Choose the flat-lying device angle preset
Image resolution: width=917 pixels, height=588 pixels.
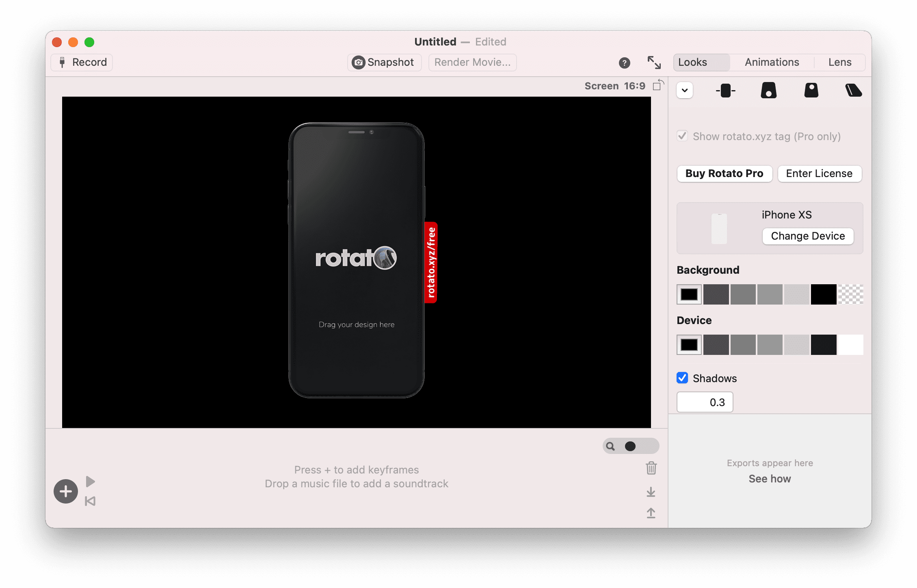point(853,90)
